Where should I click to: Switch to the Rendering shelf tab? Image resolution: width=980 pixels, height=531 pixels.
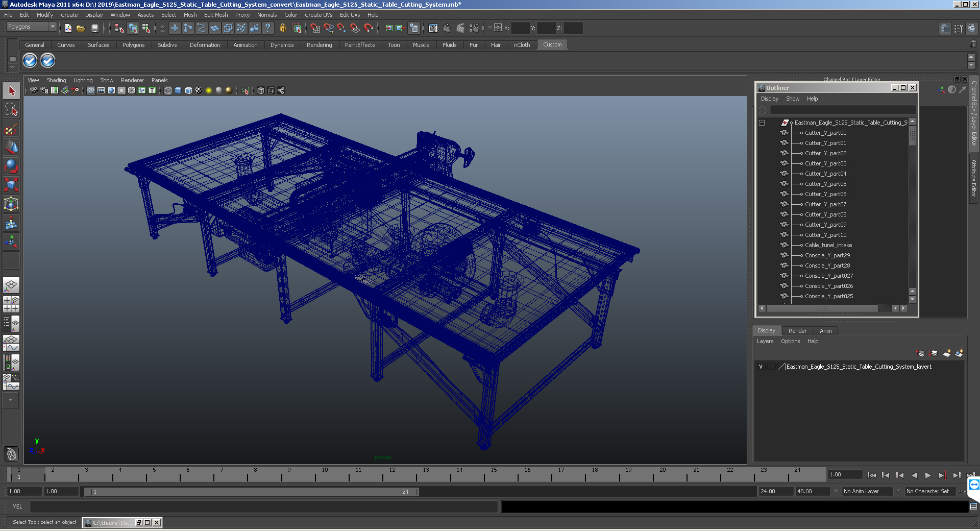click(319, 45)
